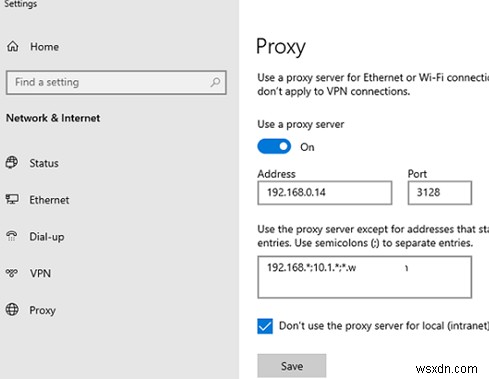
Task: Open the Ethernet settings
Action: [49, 200]
